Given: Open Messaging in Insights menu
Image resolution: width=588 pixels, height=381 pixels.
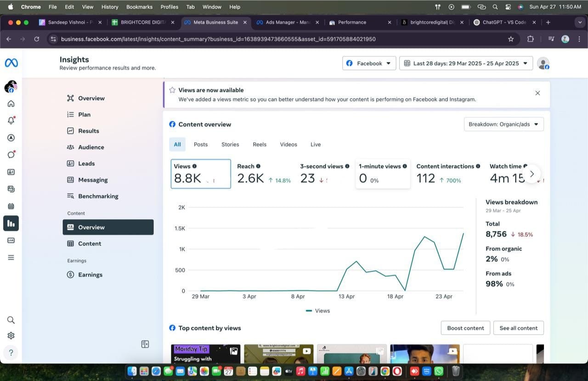Looking at the screenshot, I should (93, 180).
